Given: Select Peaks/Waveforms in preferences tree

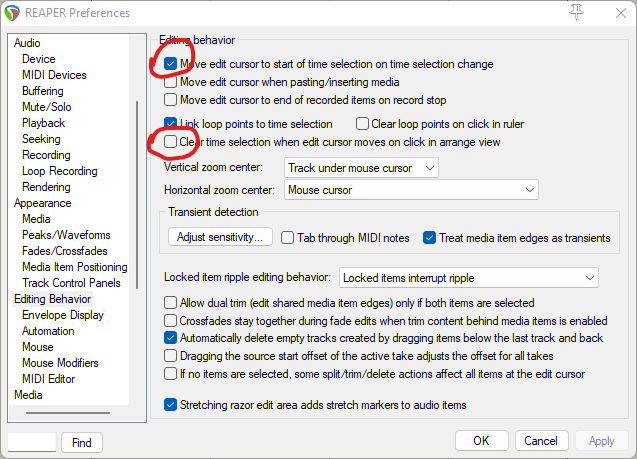Looking at the screenshot, I should click(66, 235).
